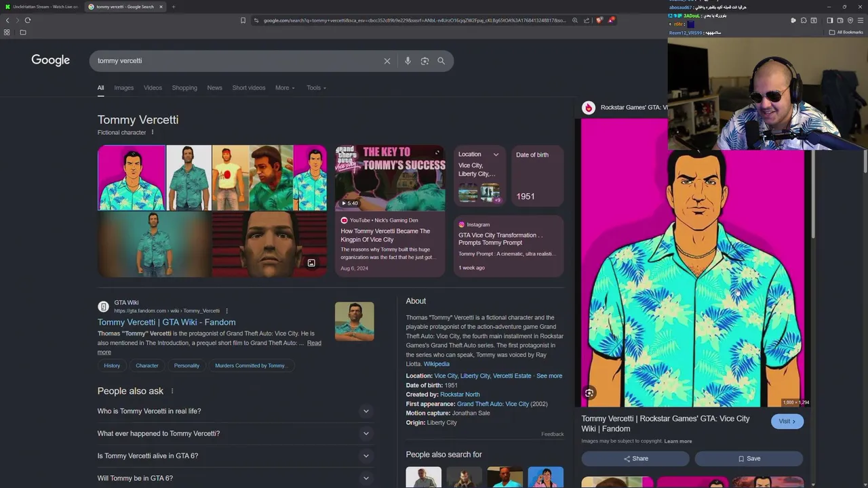Click the Feedback link
The width and height of the screenshot is (868, 488).
(552, 434)
